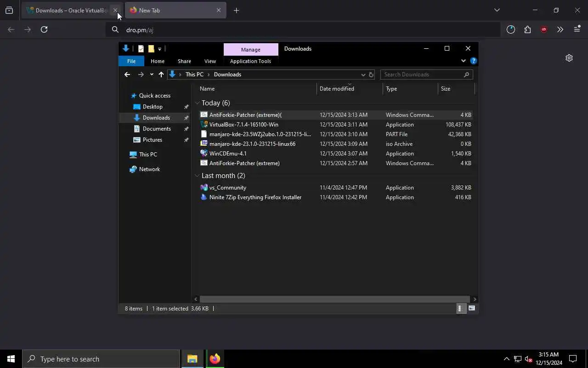Screen dimensions: 588x368
Task: Open the Firefox extensions puzzle icon
Action: 527,29
